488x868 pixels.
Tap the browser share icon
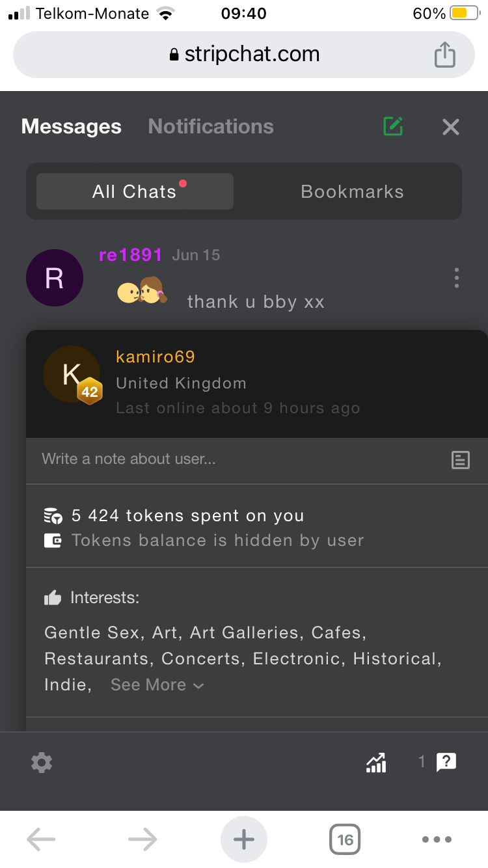pos(444,55)
